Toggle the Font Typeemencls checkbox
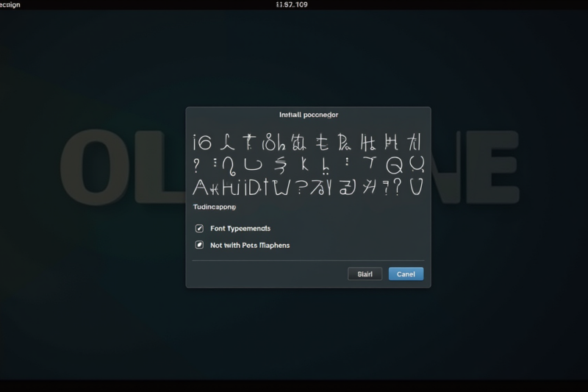 click(199, 229)
